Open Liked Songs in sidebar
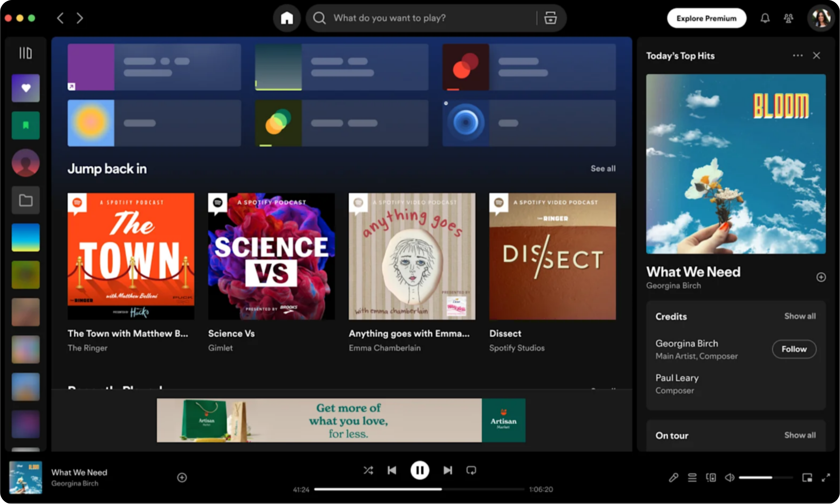 coord(26,88)
